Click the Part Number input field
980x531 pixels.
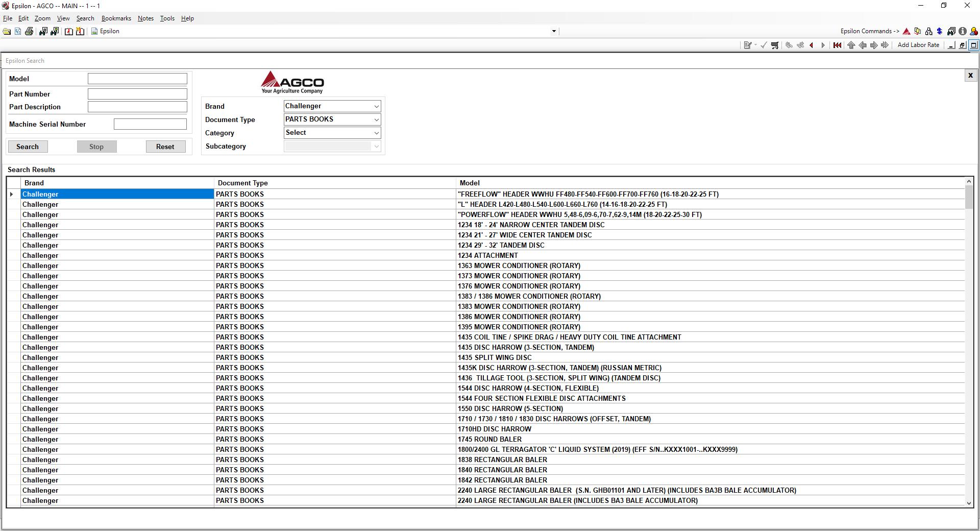[x=137, y=94]
